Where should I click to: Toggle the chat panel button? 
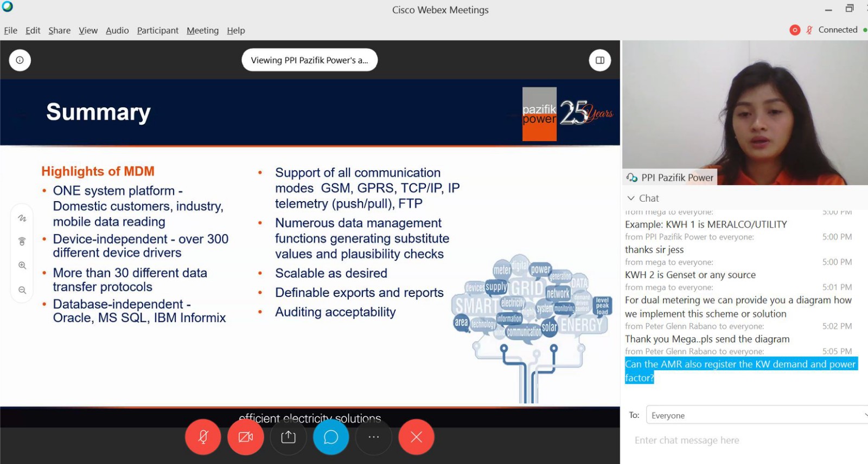(x=331, y=437)
